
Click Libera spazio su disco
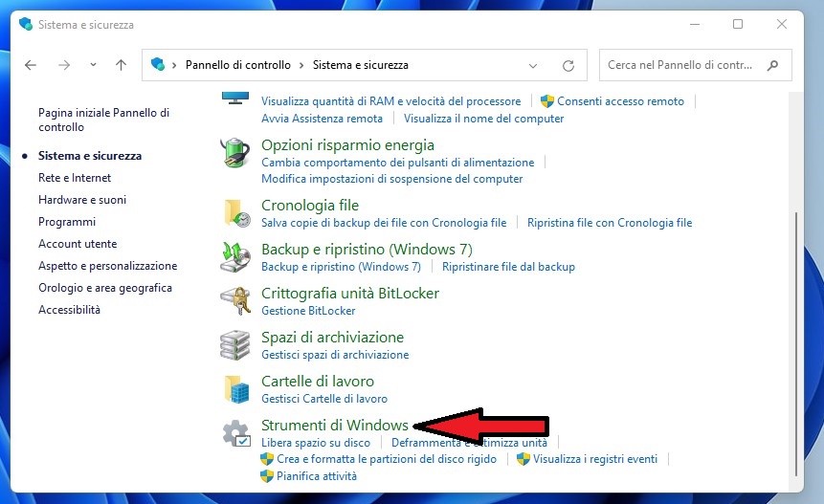point(316,443)
